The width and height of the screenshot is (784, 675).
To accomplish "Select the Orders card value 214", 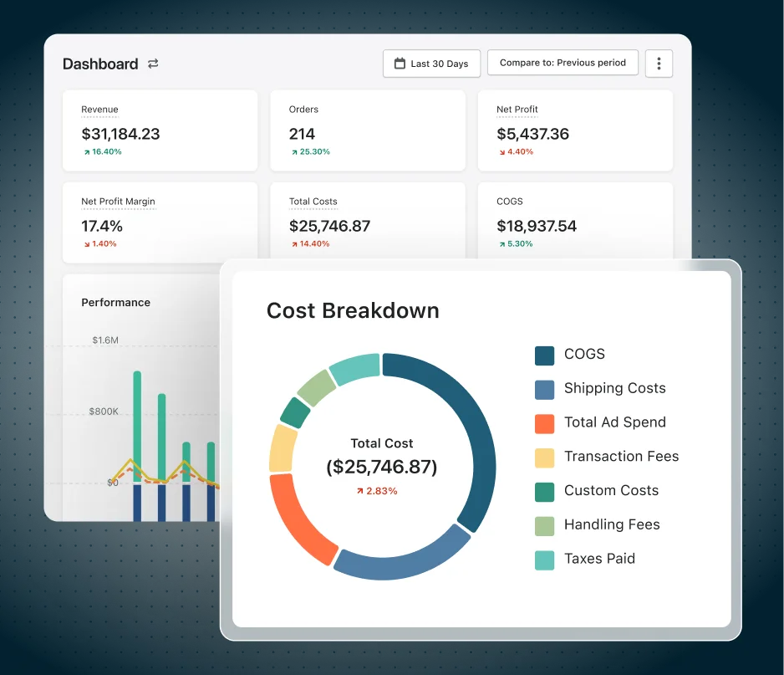I will (x=302, y=134).
